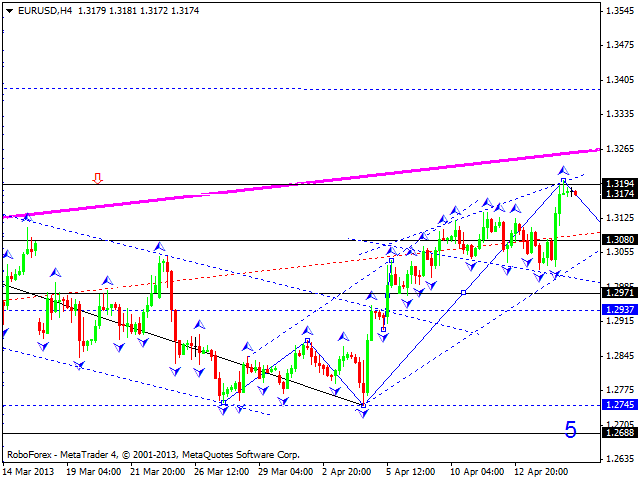This screenshot has height=480, width=640.
Task: Select the 1.3194 price level tag
Action: (619, 184)
